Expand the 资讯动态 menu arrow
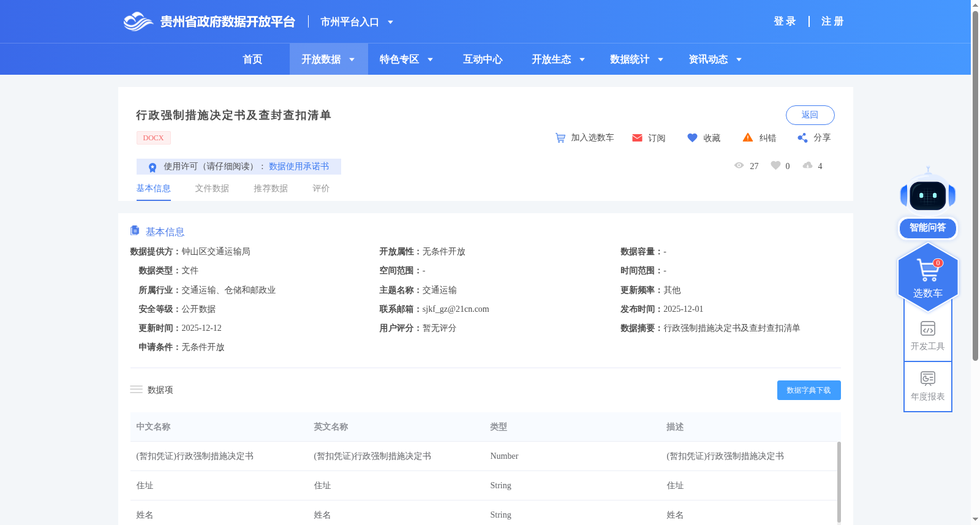The width and height of the screenshot is (980, 525). click(x=739, y=59)
